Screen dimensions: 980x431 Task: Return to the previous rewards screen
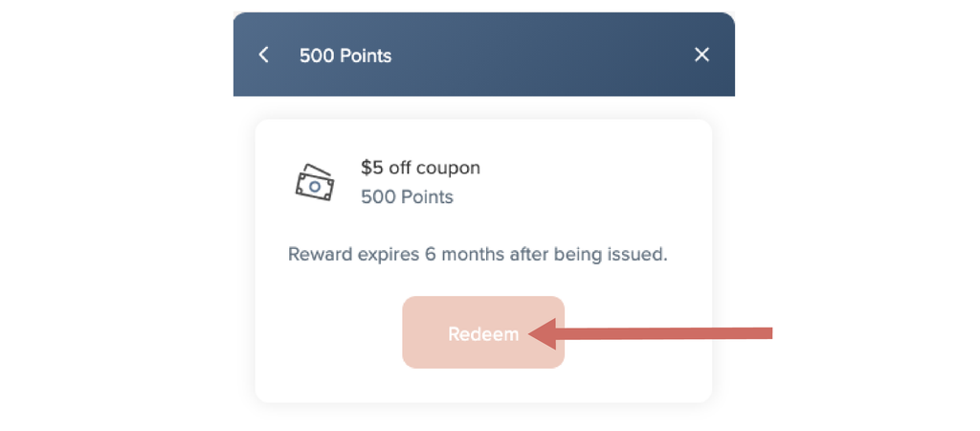(x=264, y=55)
